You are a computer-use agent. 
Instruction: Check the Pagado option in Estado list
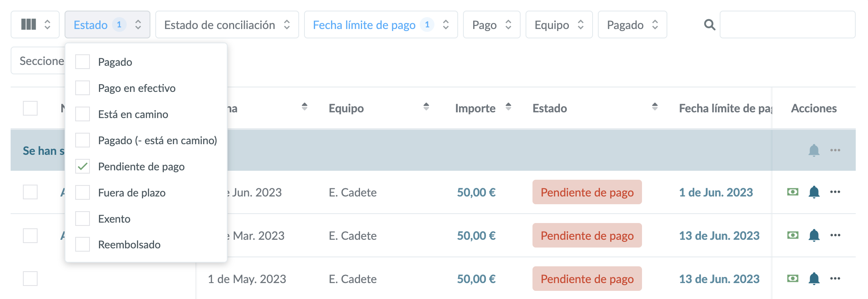(83, 62)
